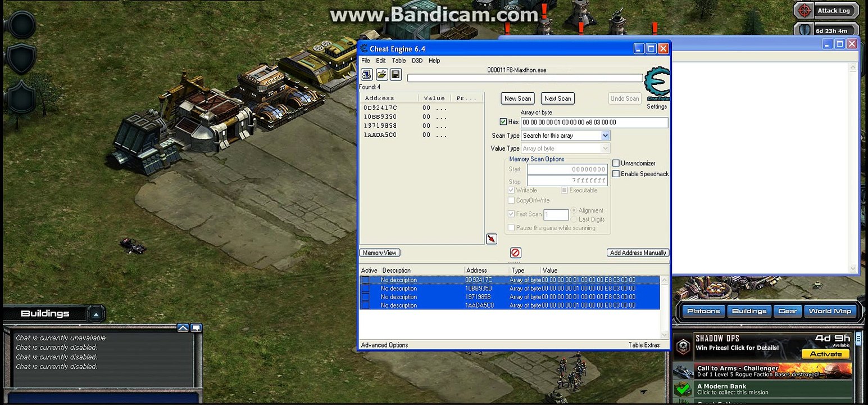Collapse the chat window with up arrow
Image resolution: width=868 pixels, height=405 pixels.
coord(183,327)
